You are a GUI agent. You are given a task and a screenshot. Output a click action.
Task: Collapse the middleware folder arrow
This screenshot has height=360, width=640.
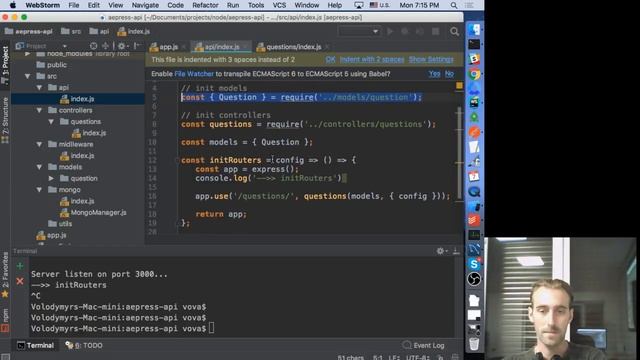[39, 144]
